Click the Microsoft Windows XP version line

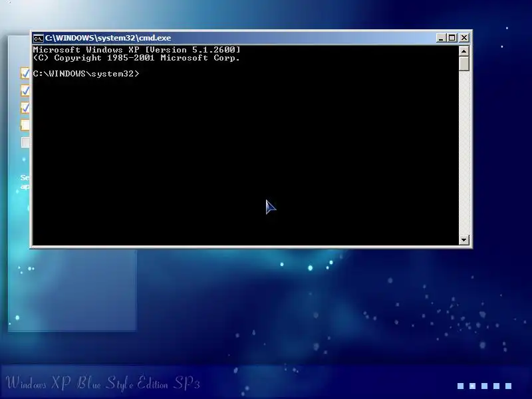point(137,49)
